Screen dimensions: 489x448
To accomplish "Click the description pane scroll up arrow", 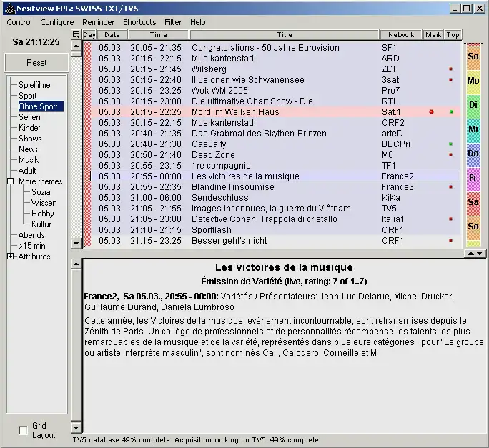I will [76, 264].
